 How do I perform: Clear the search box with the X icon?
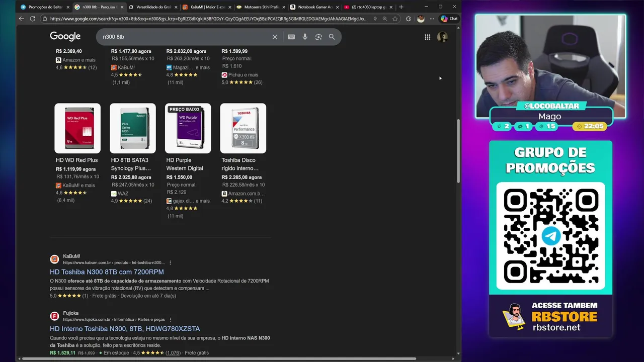pyautogui.click(x=275, y=37)
